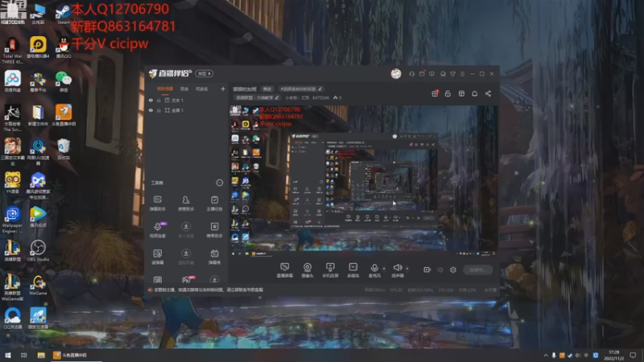Open the Steam desktop shortcut
The image size is (644, 362).
pos(63,14)
